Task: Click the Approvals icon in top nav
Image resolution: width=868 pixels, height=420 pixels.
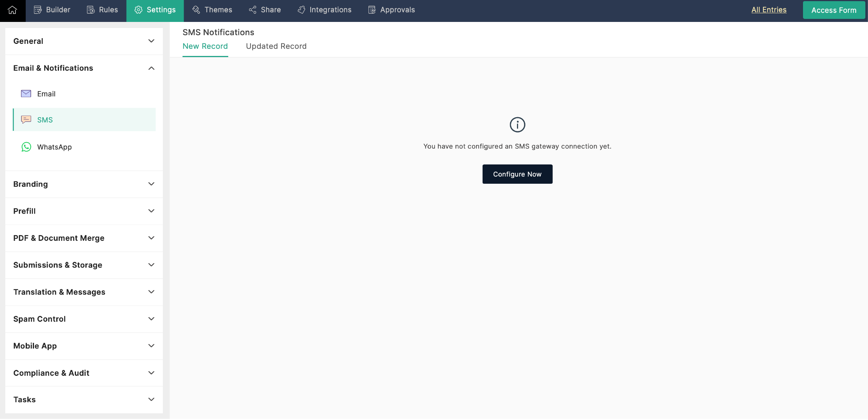Action: (372, 9)
